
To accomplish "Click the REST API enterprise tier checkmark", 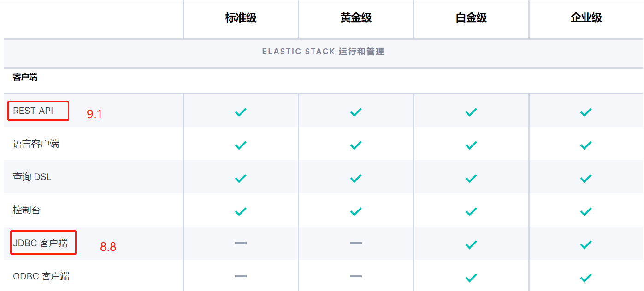I will 586,112.
